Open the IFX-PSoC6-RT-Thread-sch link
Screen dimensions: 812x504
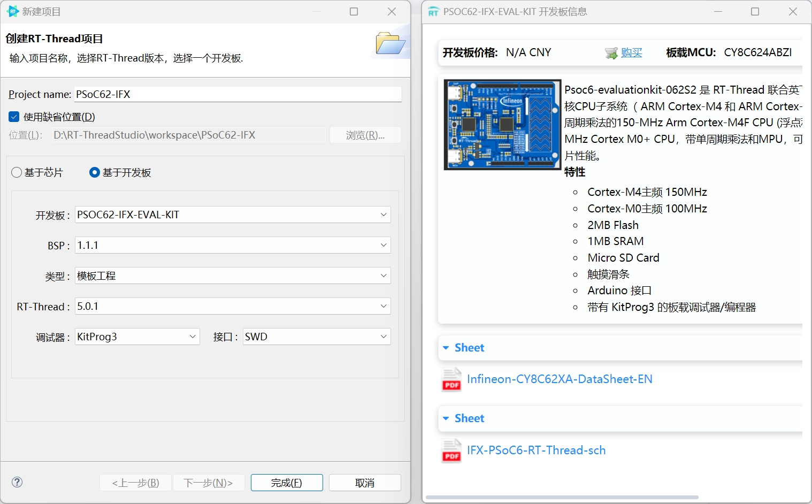(536, 450)
